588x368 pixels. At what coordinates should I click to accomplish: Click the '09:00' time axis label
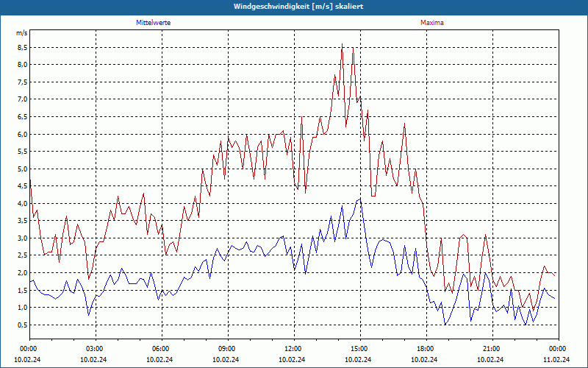[x=226, y=349]
